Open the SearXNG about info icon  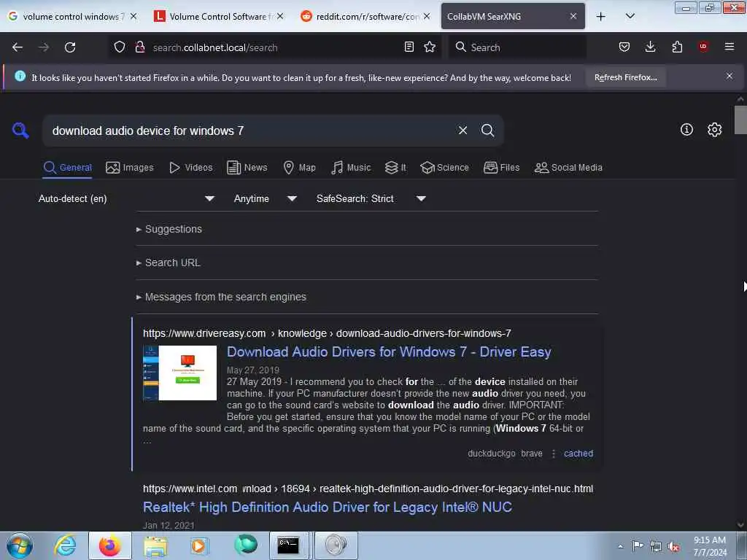[x=686, y=130]
